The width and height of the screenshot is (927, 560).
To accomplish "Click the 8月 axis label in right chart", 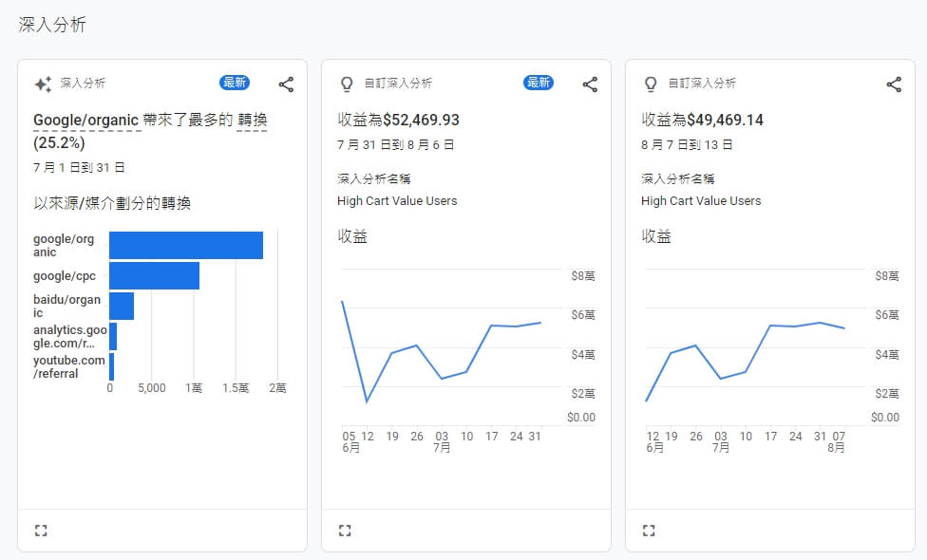I will pos(836,448).
